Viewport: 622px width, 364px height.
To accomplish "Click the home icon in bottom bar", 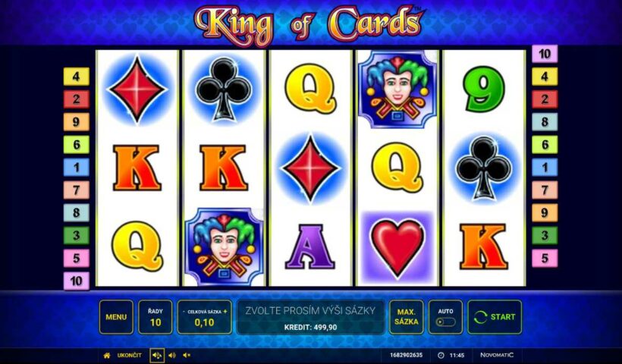I will click(107, 355).
